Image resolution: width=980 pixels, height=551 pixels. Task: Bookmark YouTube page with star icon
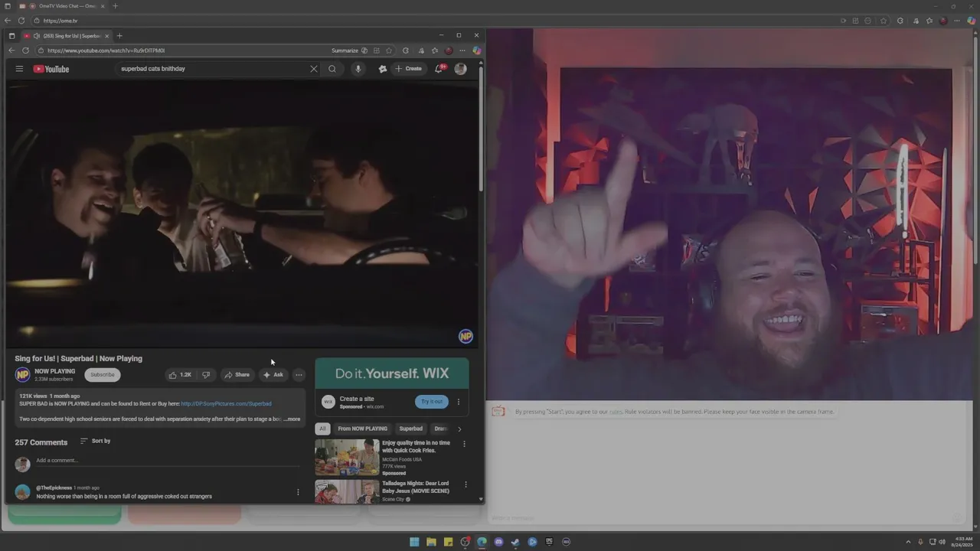coord(389,51)
